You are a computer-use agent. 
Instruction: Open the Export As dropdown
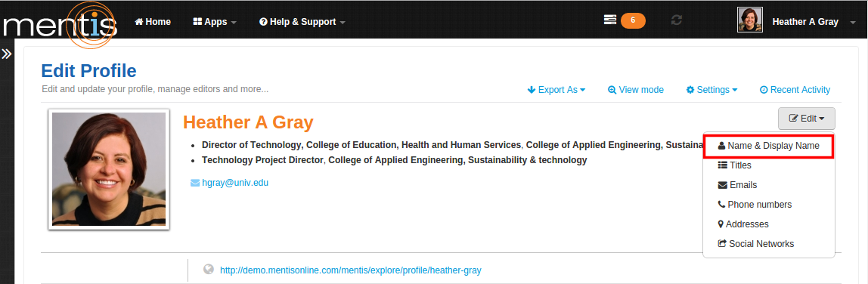(556, 90)
